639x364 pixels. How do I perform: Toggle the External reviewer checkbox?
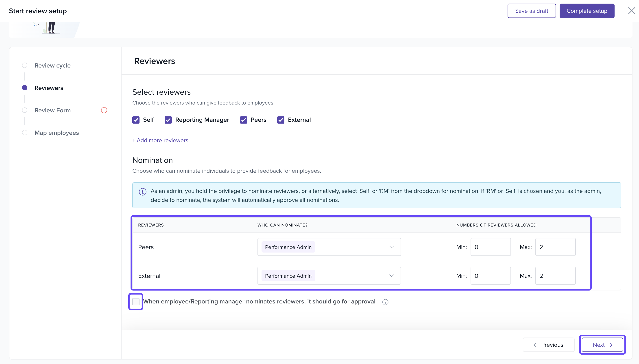[x=281, y=120]
